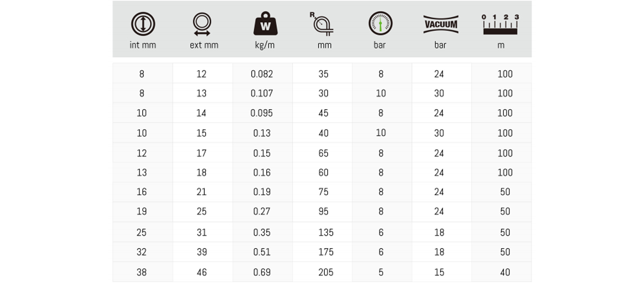Select the 0.095 weight cell

point(262,113)
